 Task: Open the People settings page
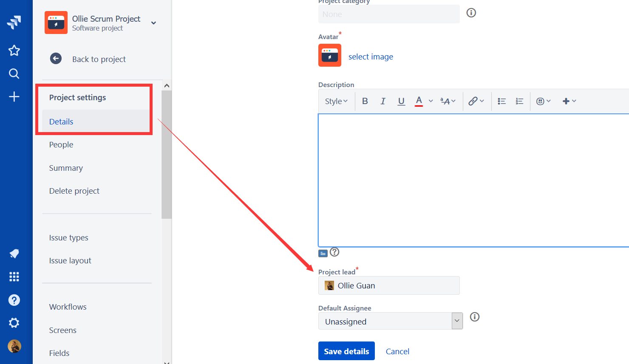tap(61, 144)
